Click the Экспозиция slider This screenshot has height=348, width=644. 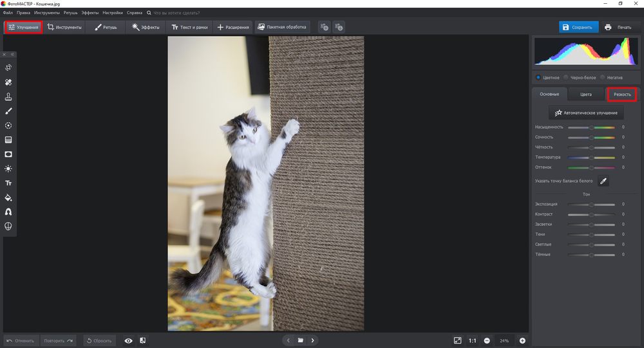click(591, 205)
